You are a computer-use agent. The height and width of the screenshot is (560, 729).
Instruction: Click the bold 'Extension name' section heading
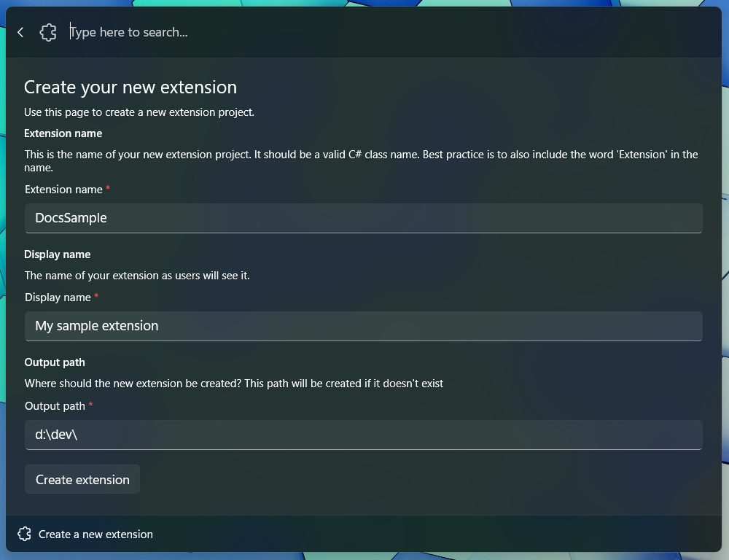63,133
